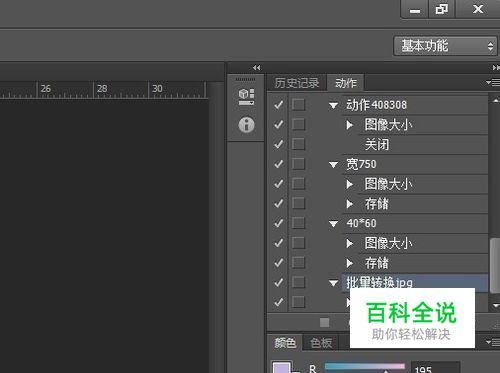Screen dimensions: 500x373
Task: Open the Color panel flyout menu
Action: pyautogui.click(x=493, y=342)
